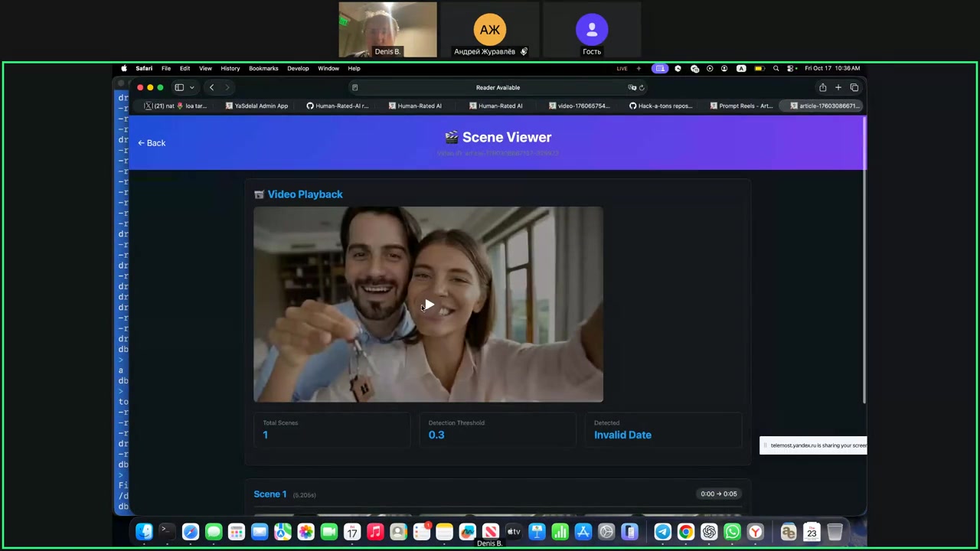This screenshot has width=980, height=551.
Task: Open Telegram from the Dock
Action: (x=663, y=532)
